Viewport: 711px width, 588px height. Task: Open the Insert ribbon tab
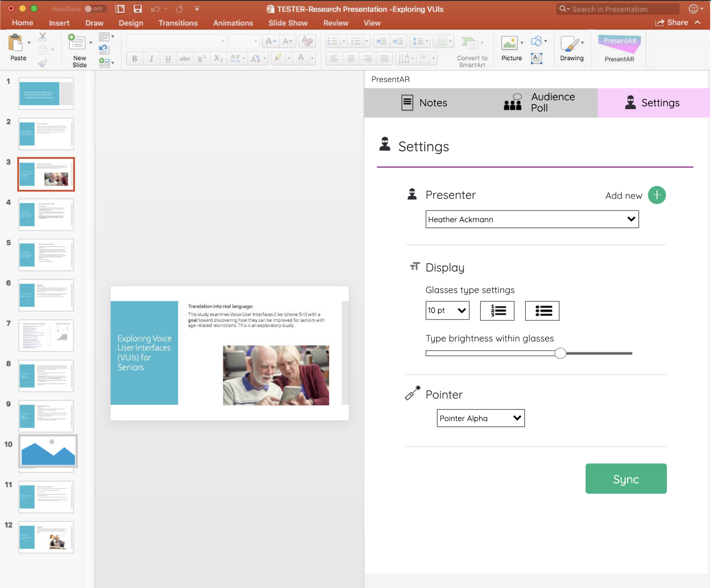(x=59, y=23)
